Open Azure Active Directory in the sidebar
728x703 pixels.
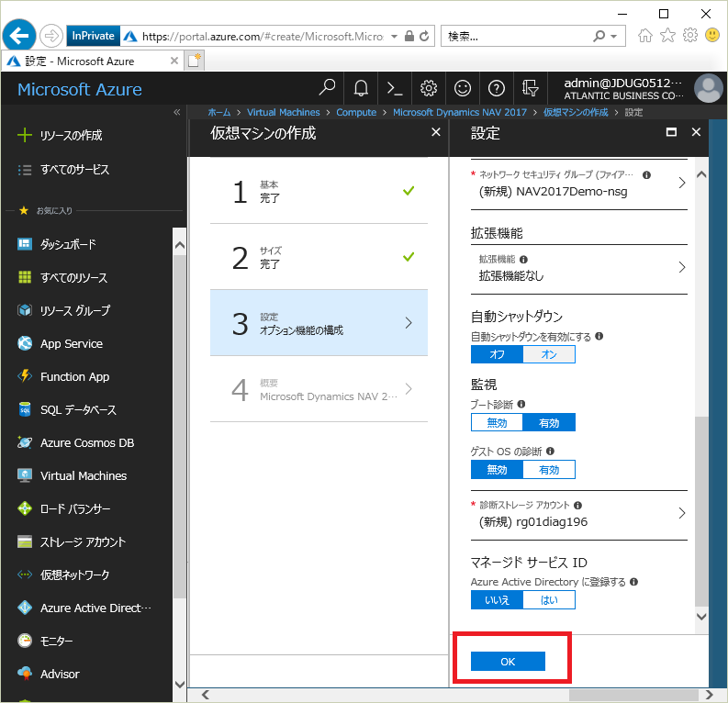click(86, 608)
